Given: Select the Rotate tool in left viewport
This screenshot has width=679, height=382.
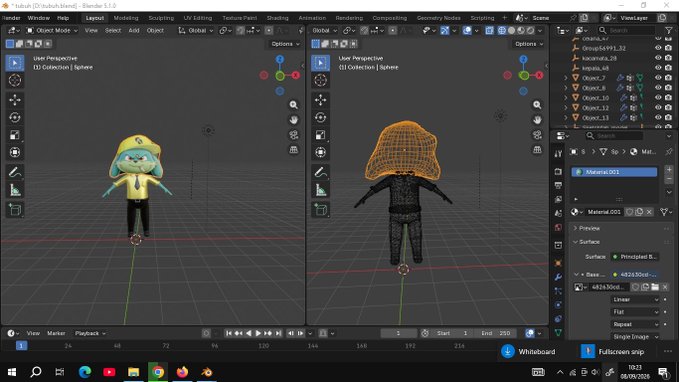Looking at the screenshot, I should click(15, 117).
